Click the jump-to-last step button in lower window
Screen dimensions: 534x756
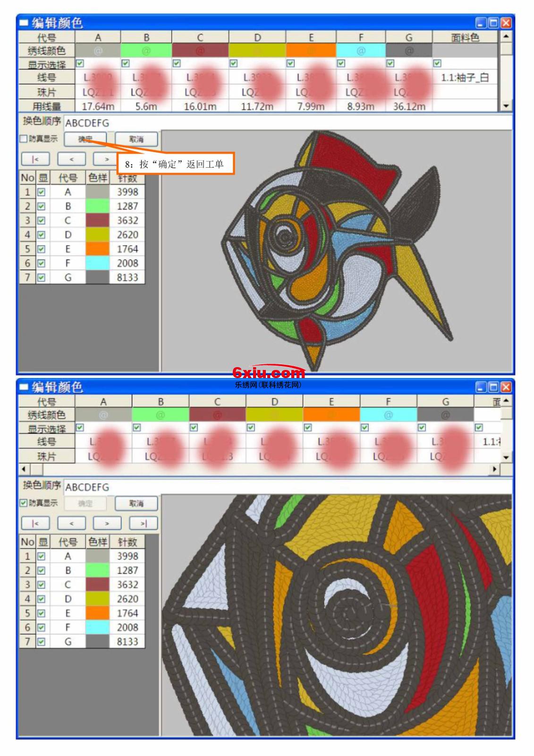point(144,523)
